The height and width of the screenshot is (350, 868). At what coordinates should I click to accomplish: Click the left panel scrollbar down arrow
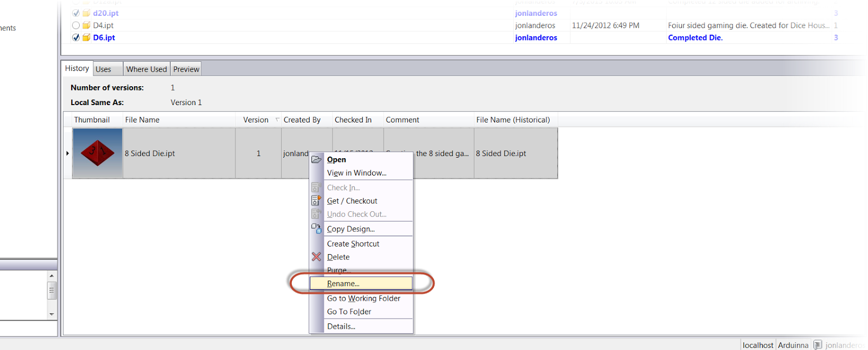click(x=52, y=314)
